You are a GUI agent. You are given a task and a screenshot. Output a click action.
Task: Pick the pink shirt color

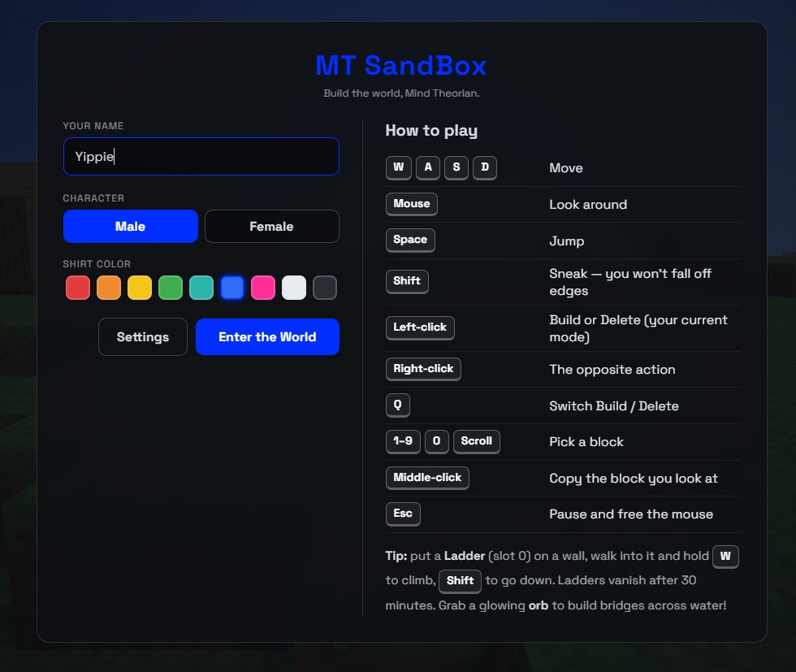pos(263,288)
